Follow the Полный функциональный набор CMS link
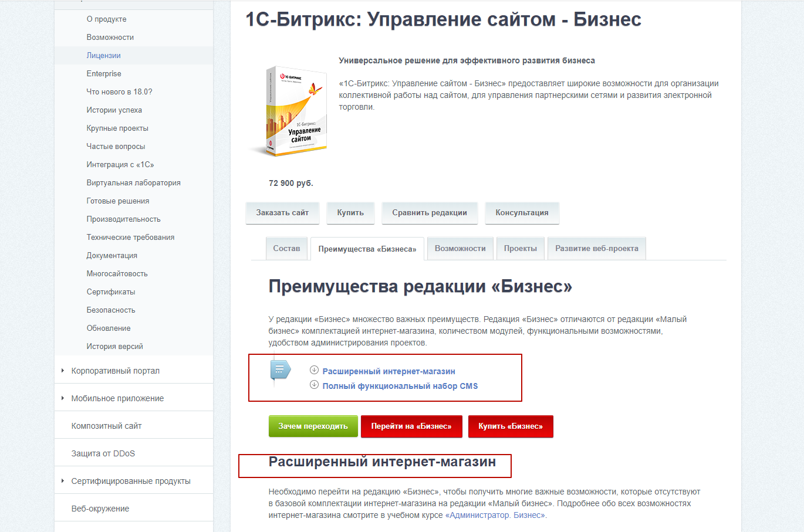This screenshot has height=532, width=804. point(400,386)
